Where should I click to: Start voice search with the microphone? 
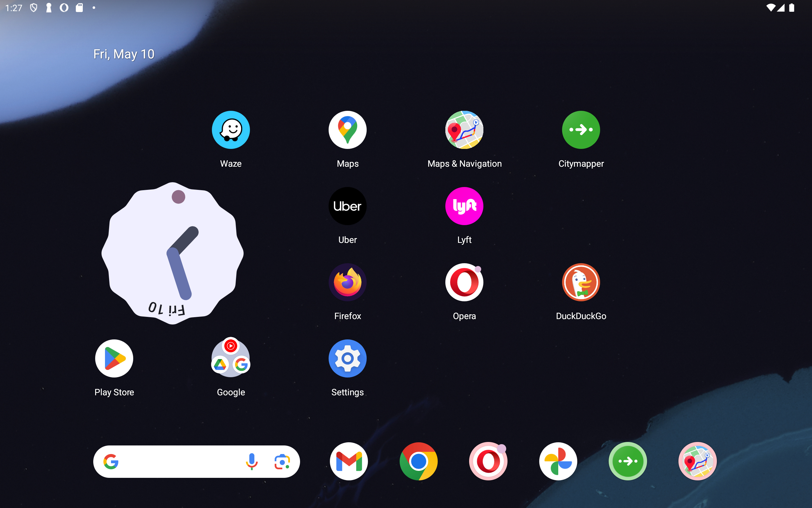tap(252, 462)
